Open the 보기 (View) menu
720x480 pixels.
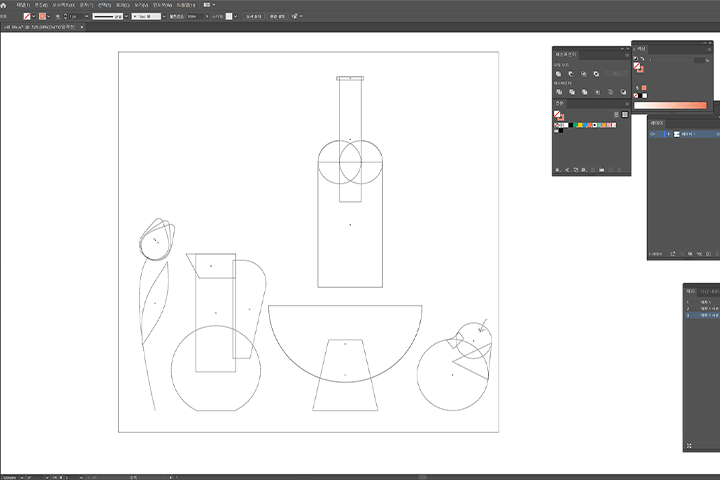pos(141,5)
